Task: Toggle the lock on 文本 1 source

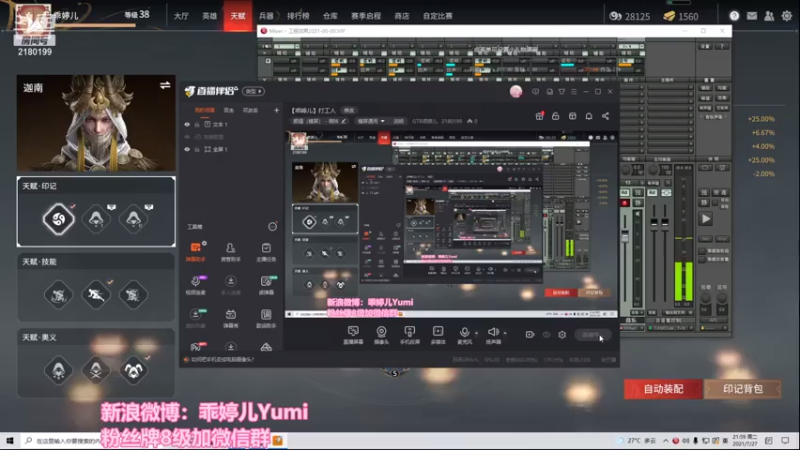Action: coord(197,124)
